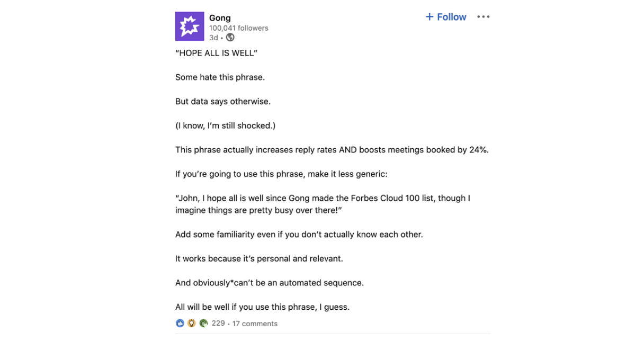View the 17 comments on this post

[x=255, y=324]
